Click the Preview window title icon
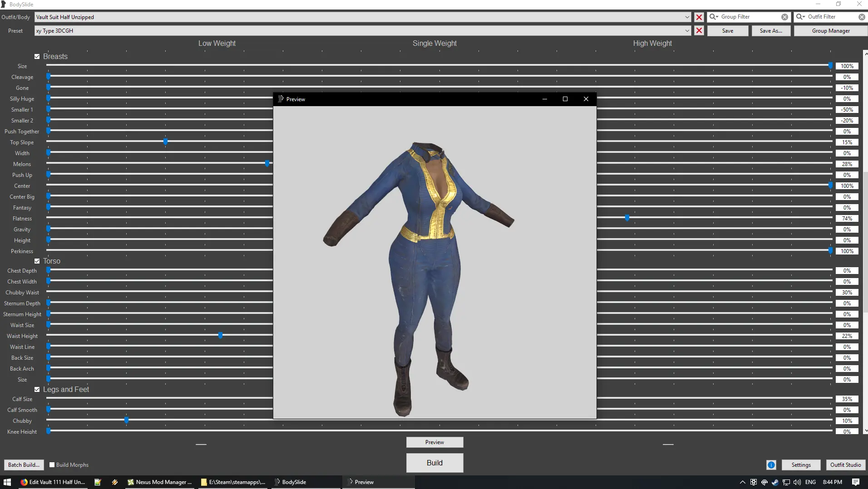Viewport: 868px width, 489px height. click(x=281, y=99)
